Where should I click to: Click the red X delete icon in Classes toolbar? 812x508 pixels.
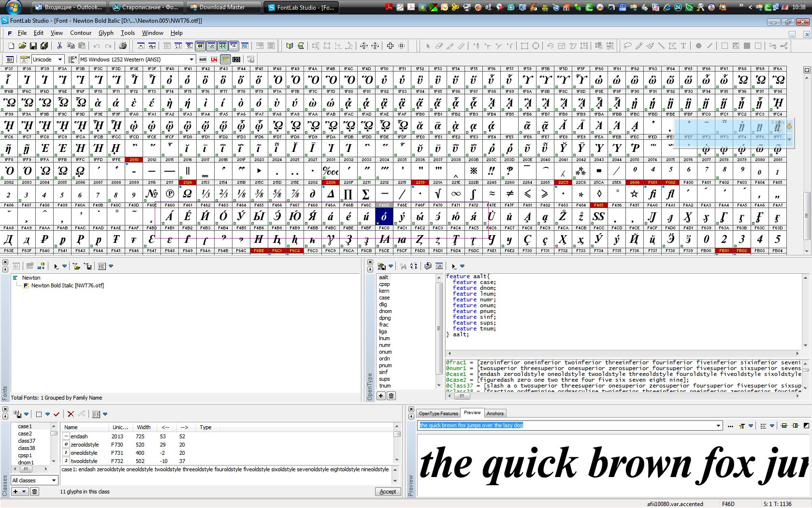[71, 414]
